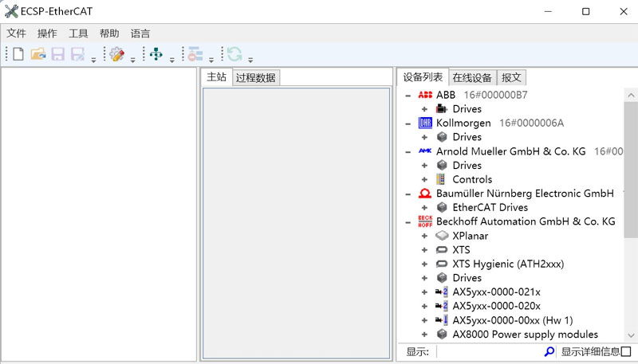Click the AX5yxx-0000-020x device icon
The height and width of the screenshot is (364, 638).
(442, 306)
